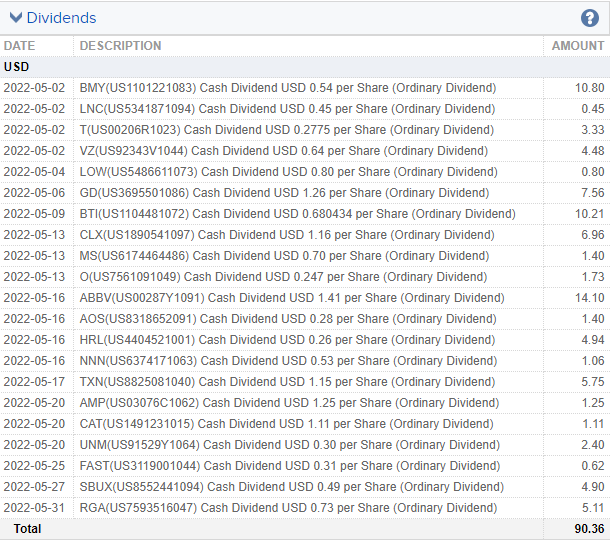613x544 pixels.
Task: Click the amount 1.11 for CAT
Action: (x=593, y=424)
